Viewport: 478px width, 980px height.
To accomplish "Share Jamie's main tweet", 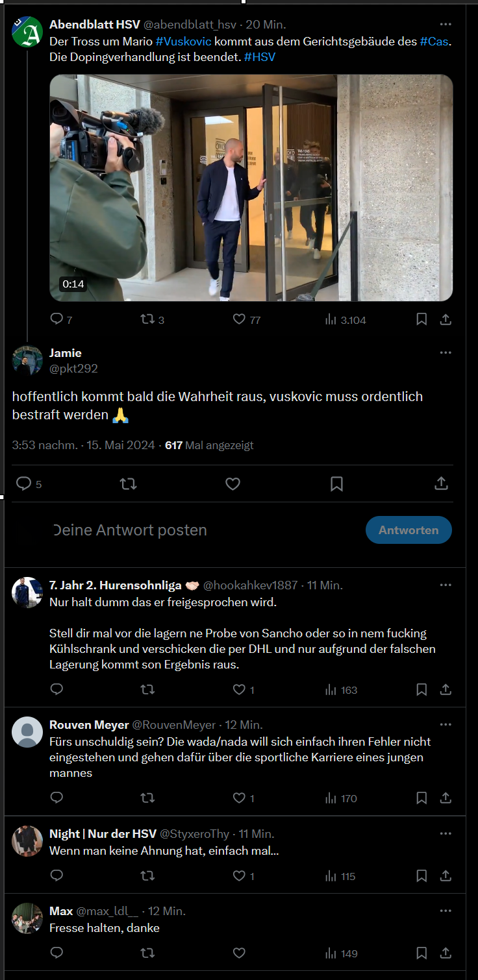I will [x=441, y=484].
